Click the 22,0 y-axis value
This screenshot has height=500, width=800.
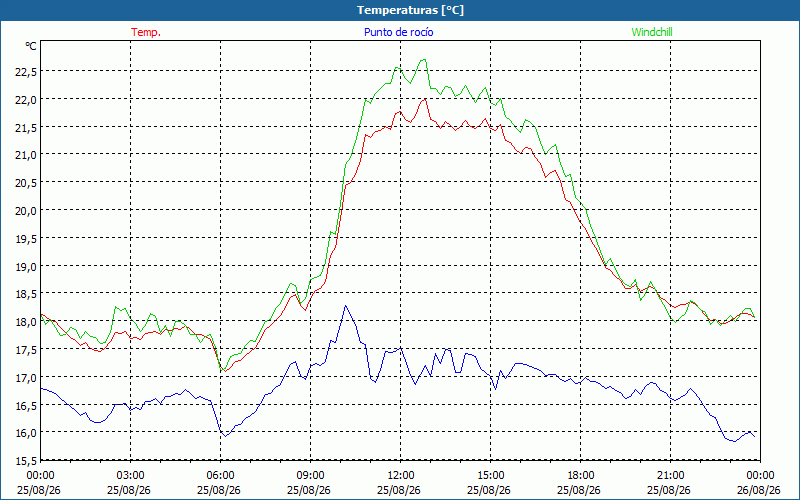(26, 100)
